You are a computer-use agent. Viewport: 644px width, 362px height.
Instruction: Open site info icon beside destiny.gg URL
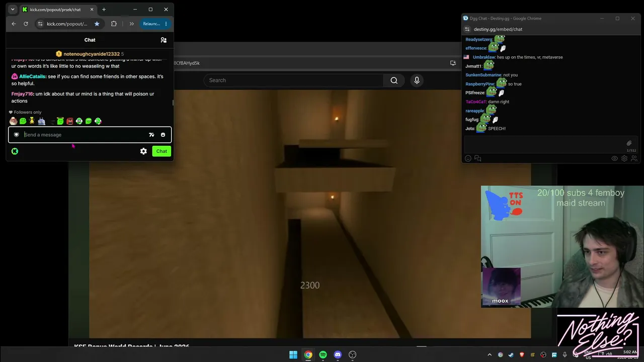tap(467, 29)
